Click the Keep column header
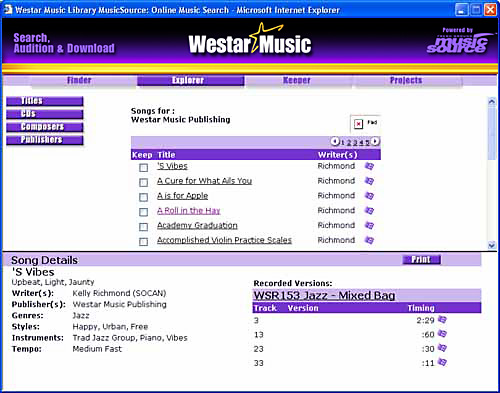The width and height of the screenshot is (500, 393). click(x=142, y=155)
